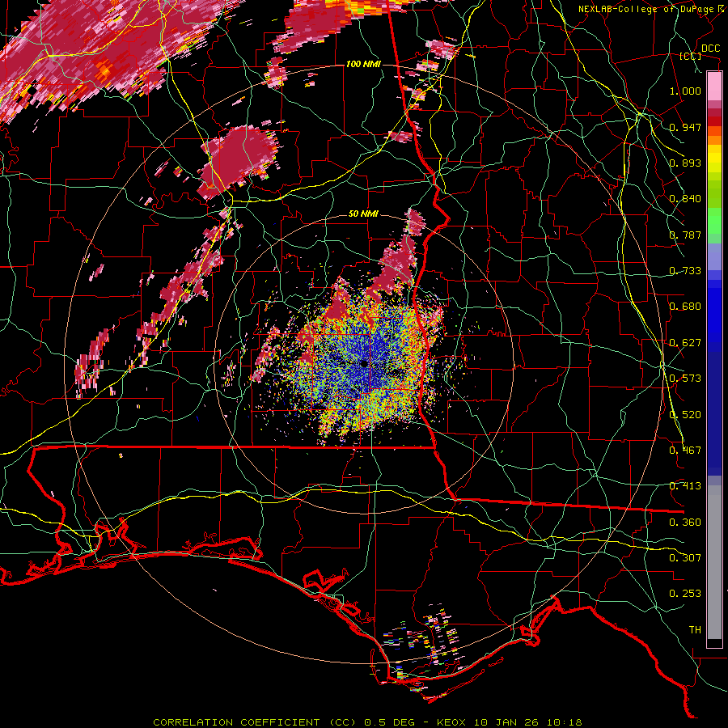The height and width of the screenshot is (728, 728).
Task: Click the pink top segment of the colorbar
Action: coord(714,87)
